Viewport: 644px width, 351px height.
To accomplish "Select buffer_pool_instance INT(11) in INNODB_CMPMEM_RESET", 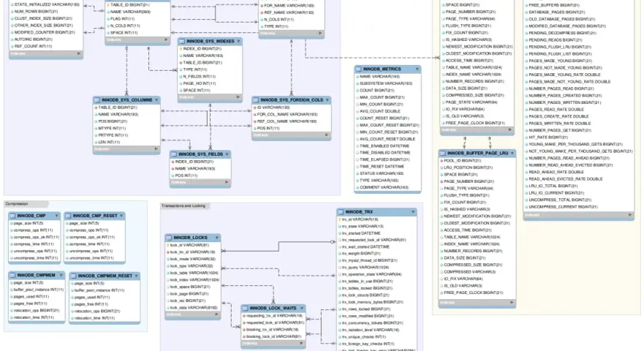I will 100,290.
